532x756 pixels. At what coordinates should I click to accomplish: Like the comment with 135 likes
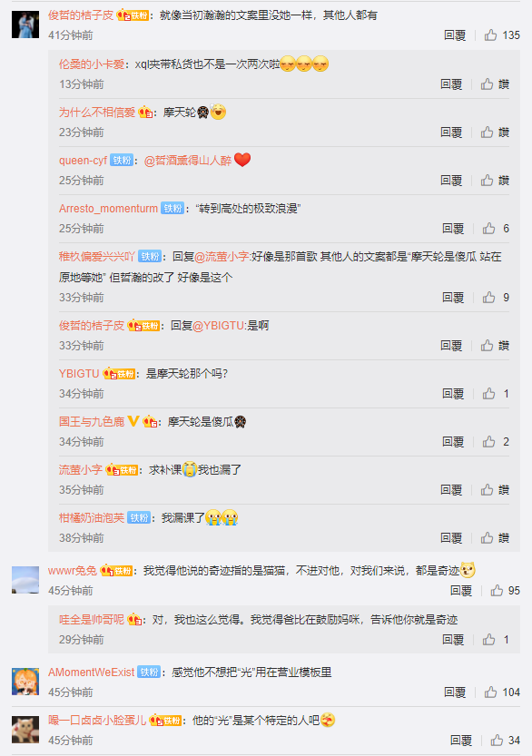490,35
